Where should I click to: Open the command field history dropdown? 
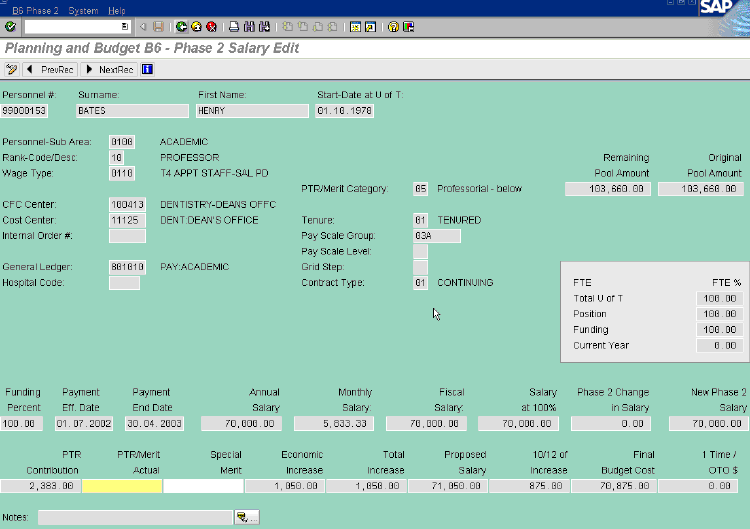pyautogui.click(x=125, y=27)
